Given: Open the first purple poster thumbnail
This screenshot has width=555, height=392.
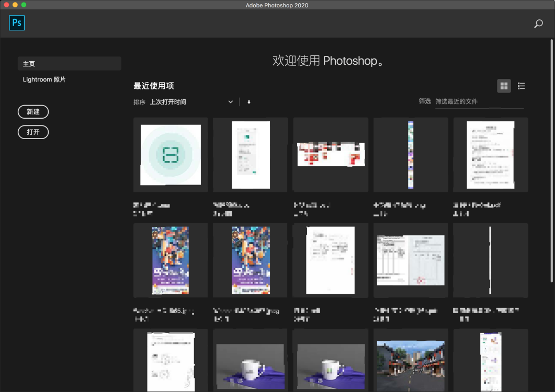Looking at the screenshot, I should pyautogui.click(x=170, y=260).
